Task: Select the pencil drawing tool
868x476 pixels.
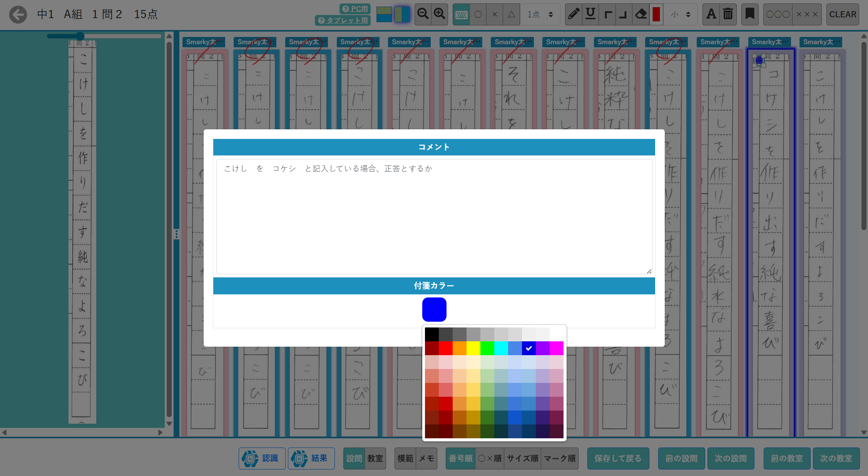Action: coord(574,14)
